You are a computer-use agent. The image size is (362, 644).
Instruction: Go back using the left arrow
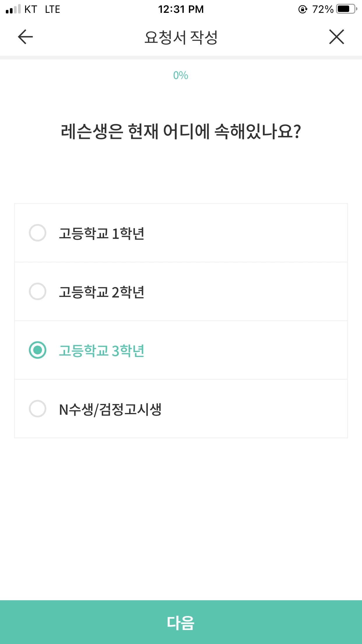coord(25,37)
